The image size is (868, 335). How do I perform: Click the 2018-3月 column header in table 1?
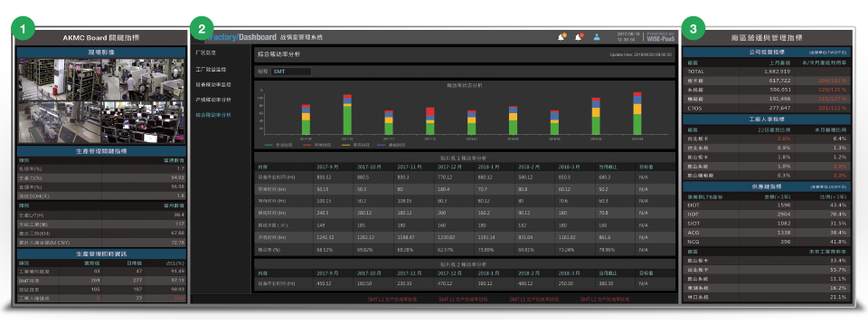click(x=570, y=166)
